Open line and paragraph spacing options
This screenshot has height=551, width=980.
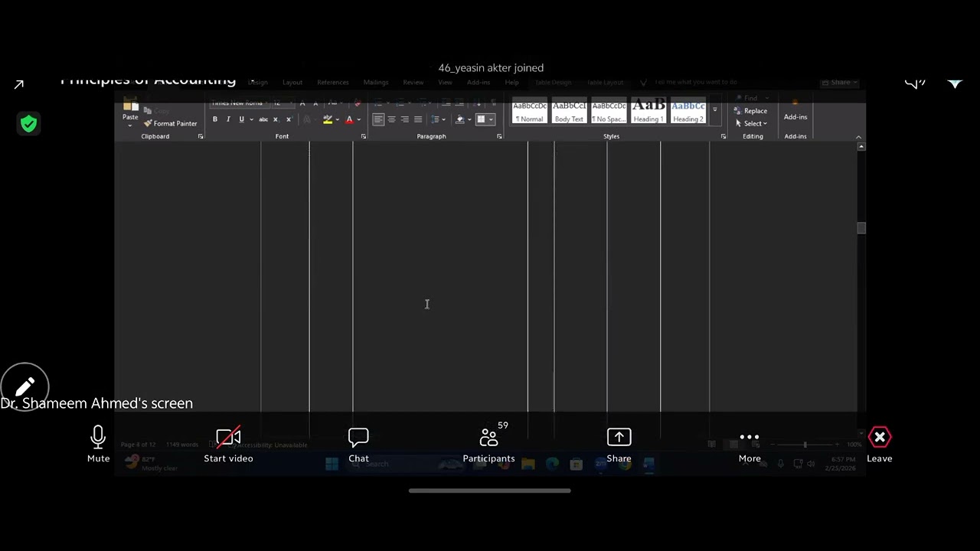pyautogui.click(x=438, y=119)
